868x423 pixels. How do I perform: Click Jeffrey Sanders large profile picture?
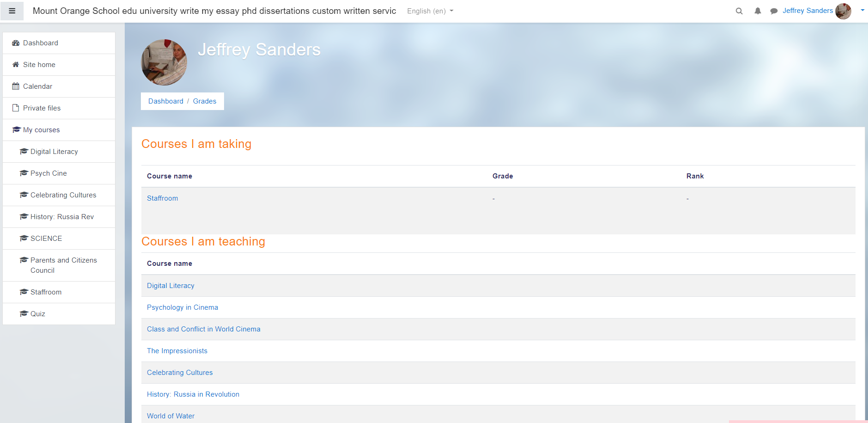click(164, 62)
